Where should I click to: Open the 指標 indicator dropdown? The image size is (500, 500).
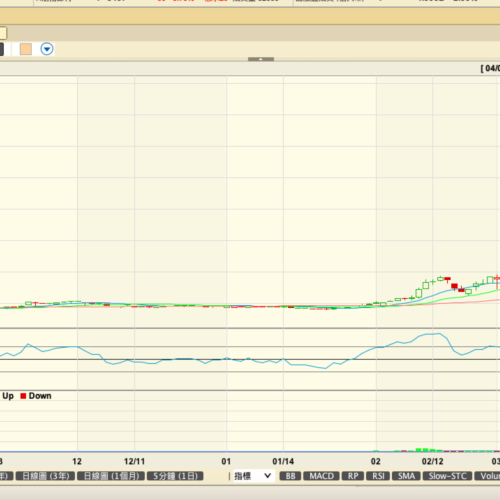pos(254,476)
